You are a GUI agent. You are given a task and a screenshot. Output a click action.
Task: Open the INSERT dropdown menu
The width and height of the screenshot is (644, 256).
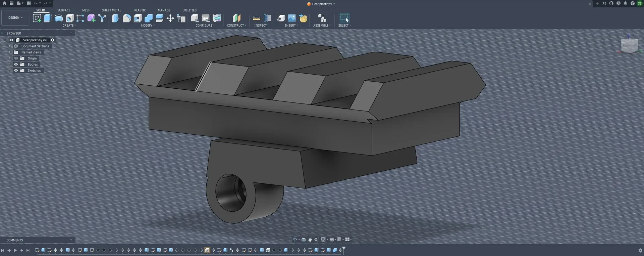[x=291, y=26]
